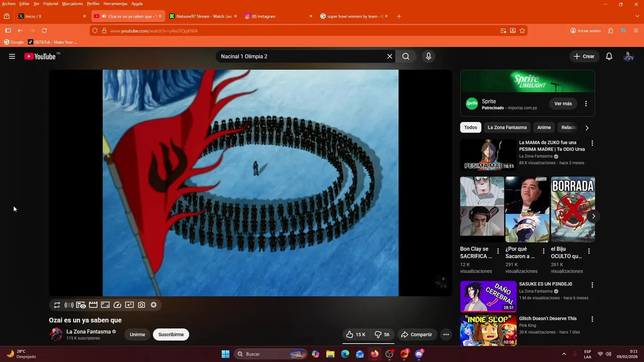Open Discord from the taskbar

tap(419, 354)
